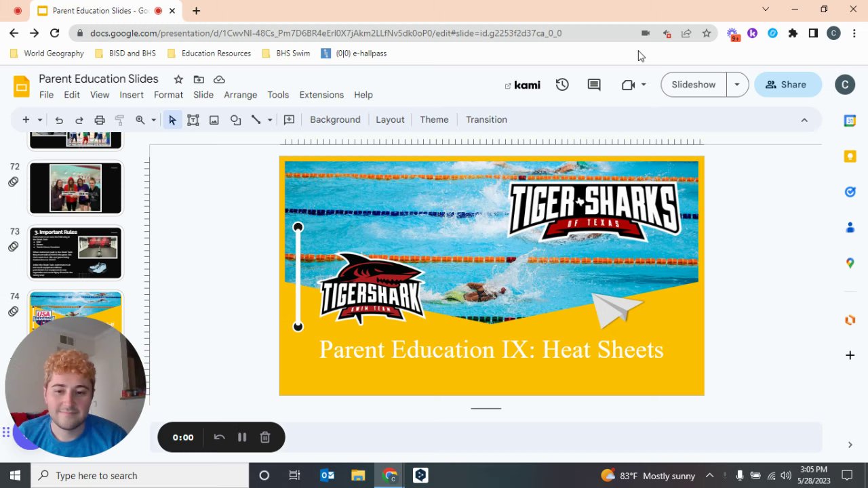Viewport: 868px width, 488px height.
Task: Open the comment history icon
Action: [x=594, y=85]
